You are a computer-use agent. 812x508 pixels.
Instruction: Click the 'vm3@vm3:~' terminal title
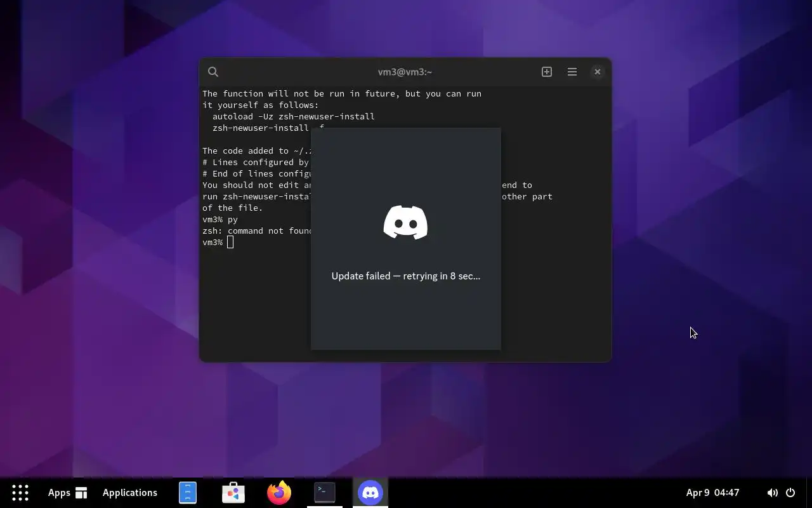pos(405,72)
